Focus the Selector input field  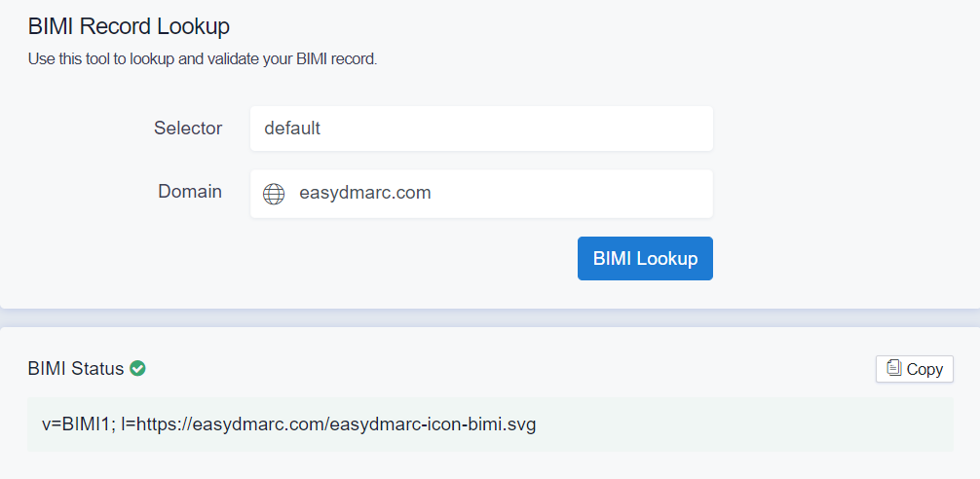tap(481, 128)
